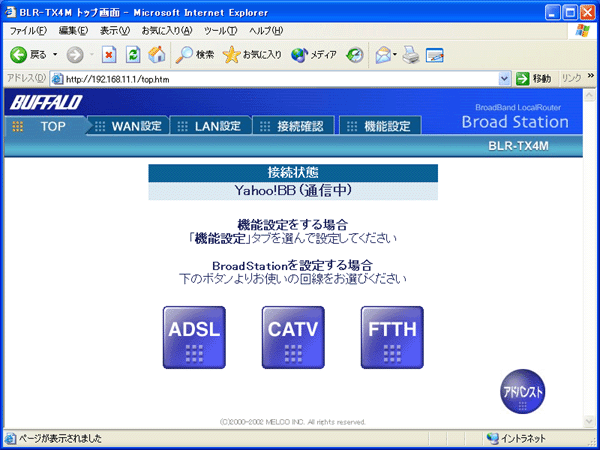Click the History icon in toolbar
Screen dimensions: 600x450
(355, 55)
